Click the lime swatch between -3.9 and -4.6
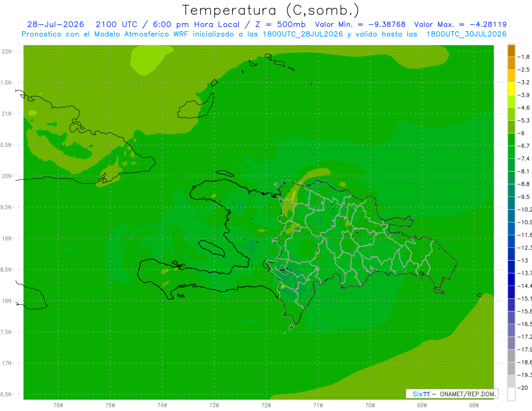 (x=511, y=102)
